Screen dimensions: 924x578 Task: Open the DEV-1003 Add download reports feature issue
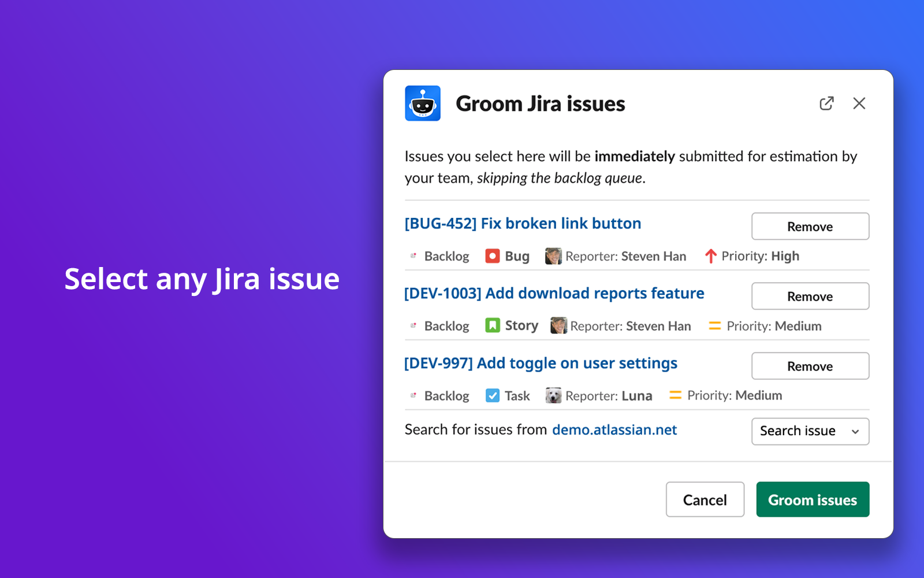point(554,294)
